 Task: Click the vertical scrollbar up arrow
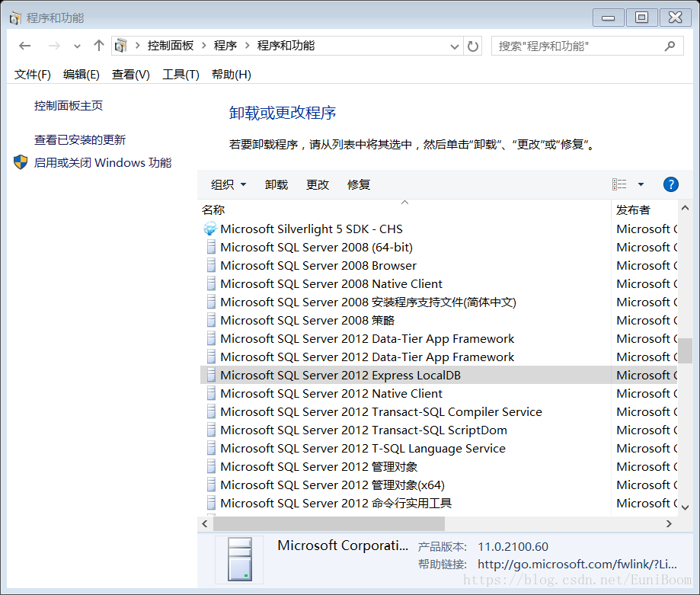[685, 207]
